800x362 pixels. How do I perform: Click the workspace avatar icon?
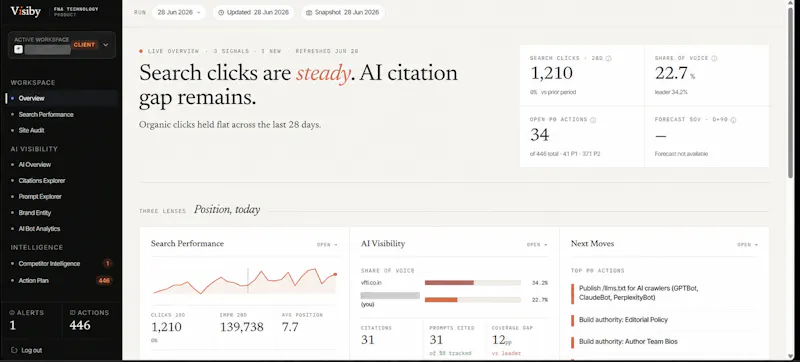pyautogui.click(x=18, y=49)
